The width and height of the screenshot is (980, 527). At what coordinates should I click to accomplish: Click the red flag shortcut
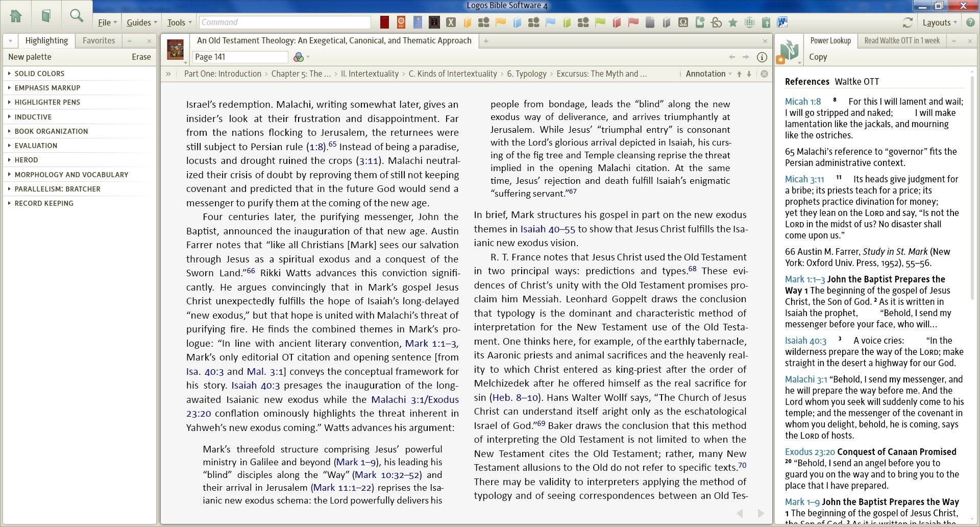(633, 22)
